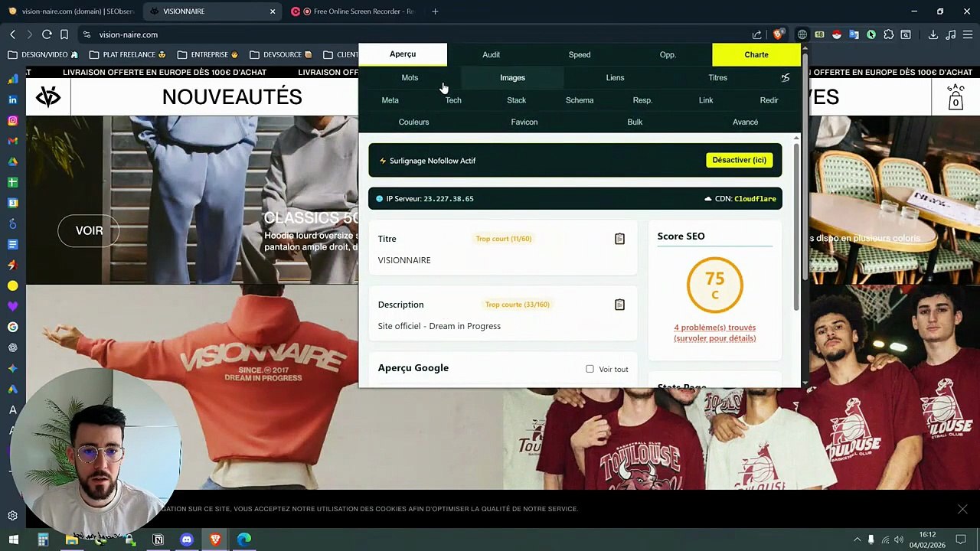Open Gmail in the sidebar
This screenshot has width=980, height=551.
[x=12, y=141]
